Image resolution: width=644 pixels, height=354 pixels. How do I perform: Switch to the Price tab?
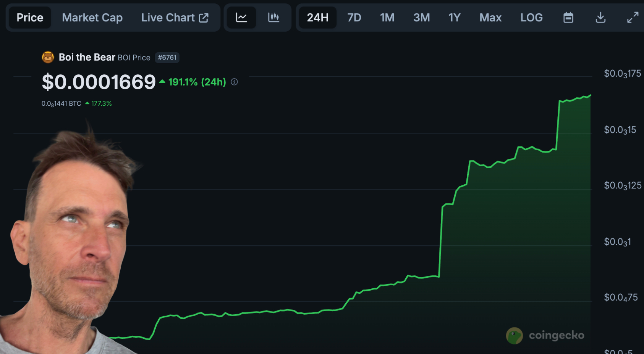coord(30,18)
